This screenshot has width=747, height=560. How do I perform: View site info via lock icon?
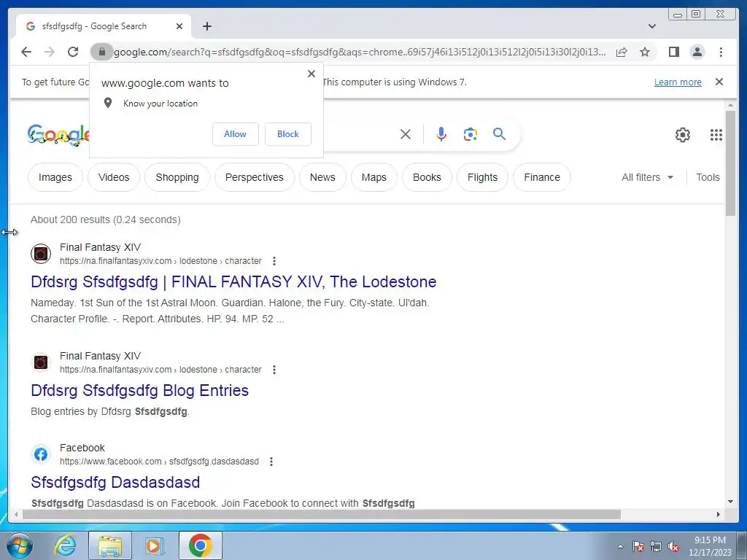[x=101, y=52]
